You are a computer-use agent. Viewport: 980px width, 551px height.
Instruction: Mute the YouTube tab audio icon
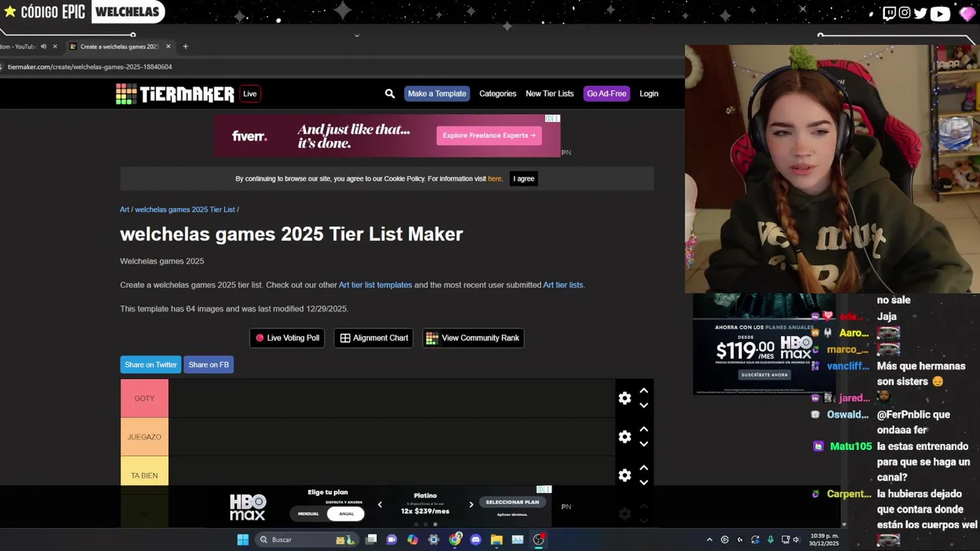(x=44, y=46)
